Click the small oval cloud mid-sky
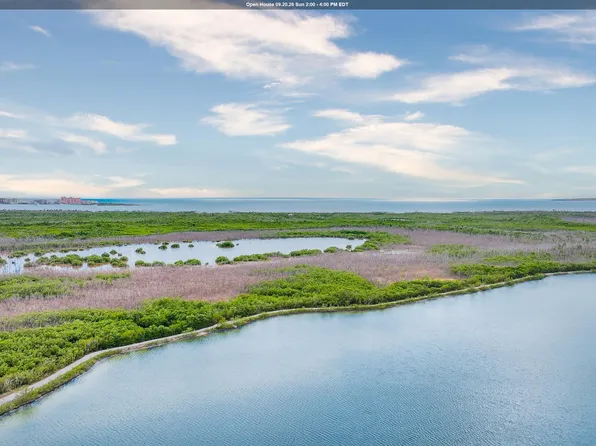Viewport: 596px width, 446px height. pos(246,119)
